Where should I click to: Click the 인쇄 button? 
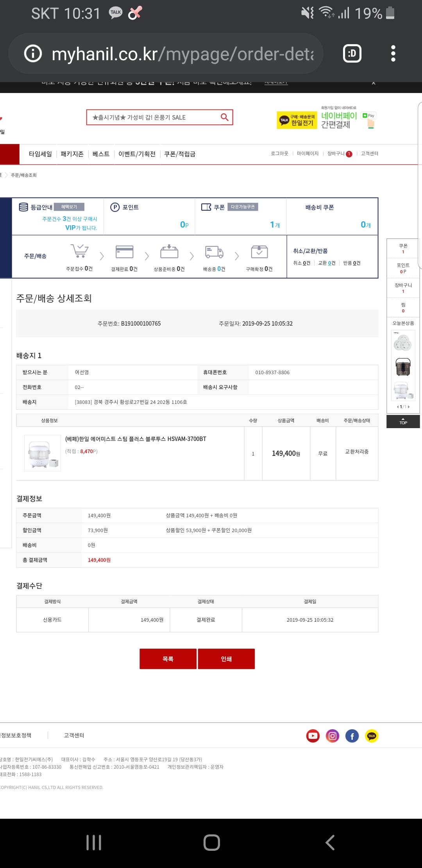click(x=226, y=659)
